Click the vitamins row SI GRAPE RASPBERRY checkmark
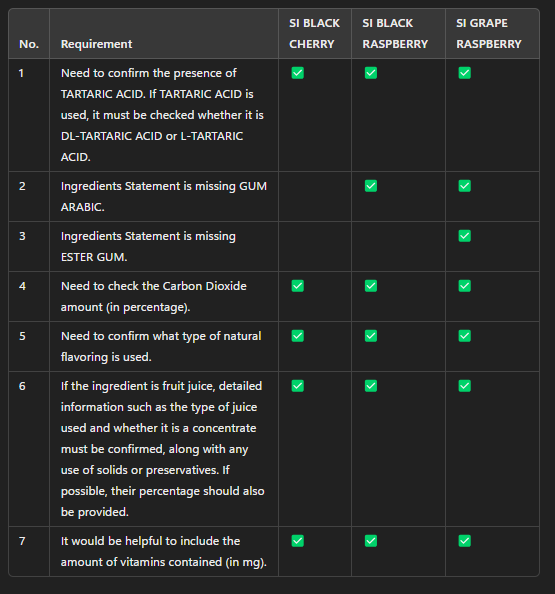This screenshot has height=594, width=555. tap(464, 541)
